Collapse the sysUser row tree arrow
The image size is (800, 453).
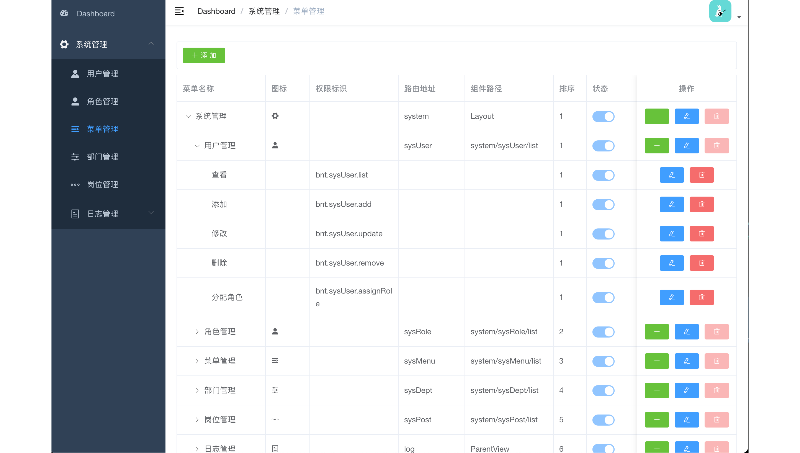pos(196,146)
